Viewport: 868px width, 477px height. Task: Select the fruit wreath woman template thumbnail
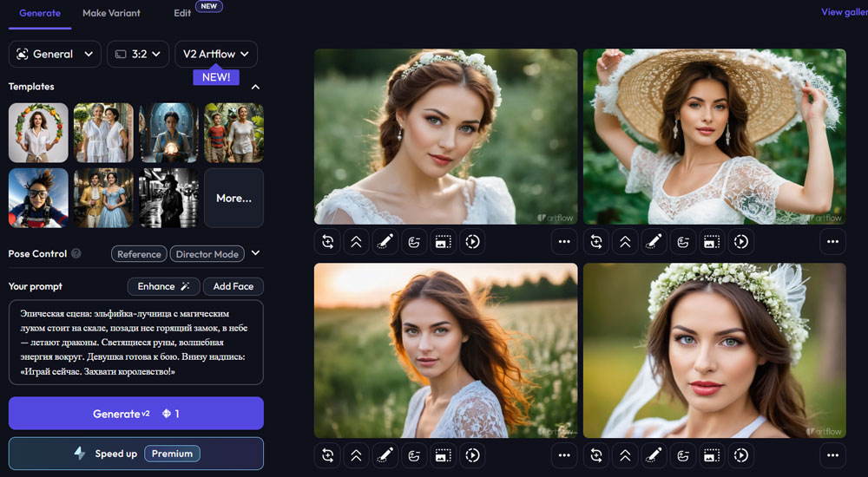coord(38,133)
